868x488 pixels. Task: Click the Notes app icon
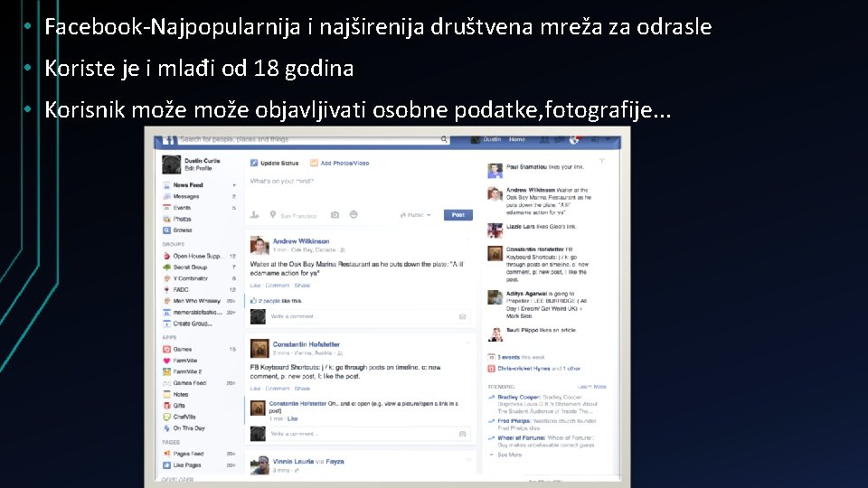[166, 395]
